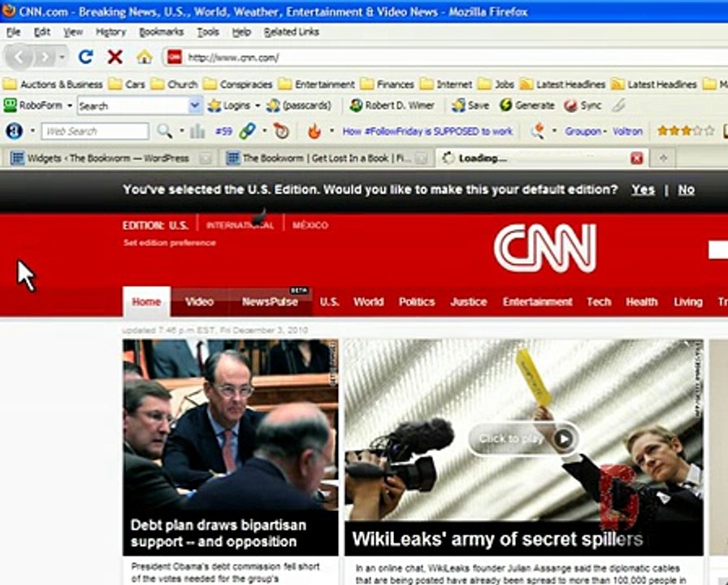Click the Alexa round 'a' logo icon
The height and width of the screenshot is (585, 728).
pos(14,132)
